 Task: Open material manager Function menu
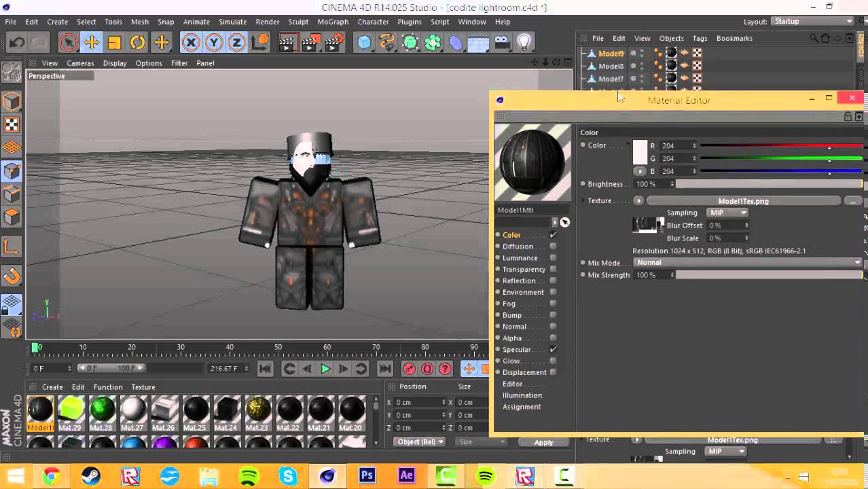pos(108,387)
